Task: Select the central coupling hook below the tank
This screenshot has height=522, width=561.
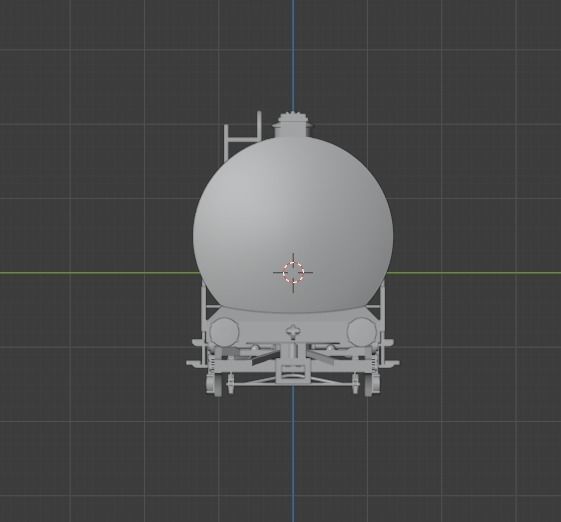Action: pos(293,332)
